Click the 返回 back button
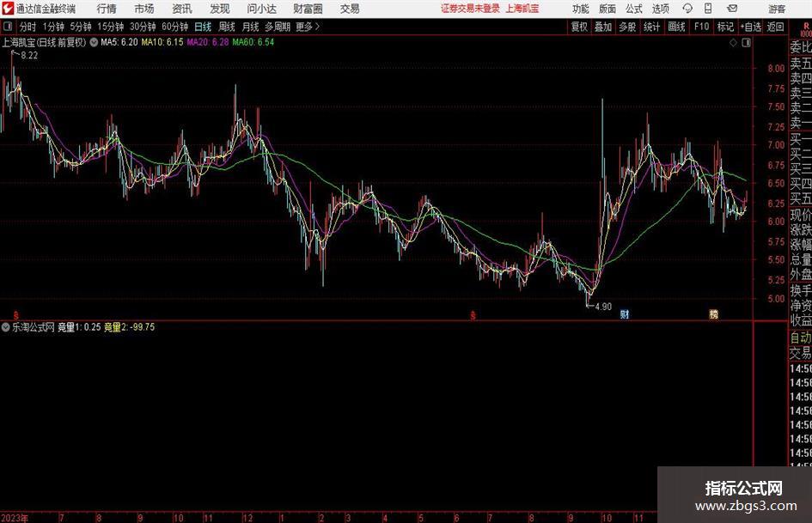The height and width of the screenshot is (523, 812). click(x=775, y=27)
